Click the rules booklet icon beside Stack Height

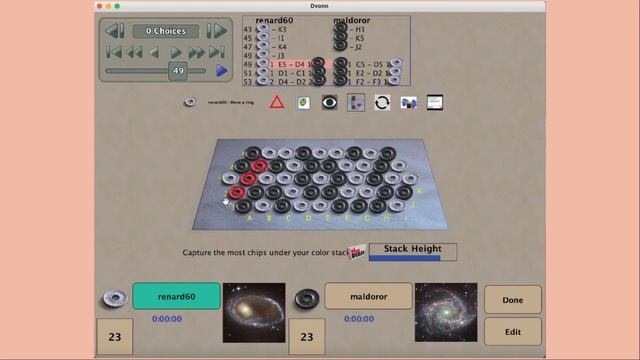(x=357, y=252)
